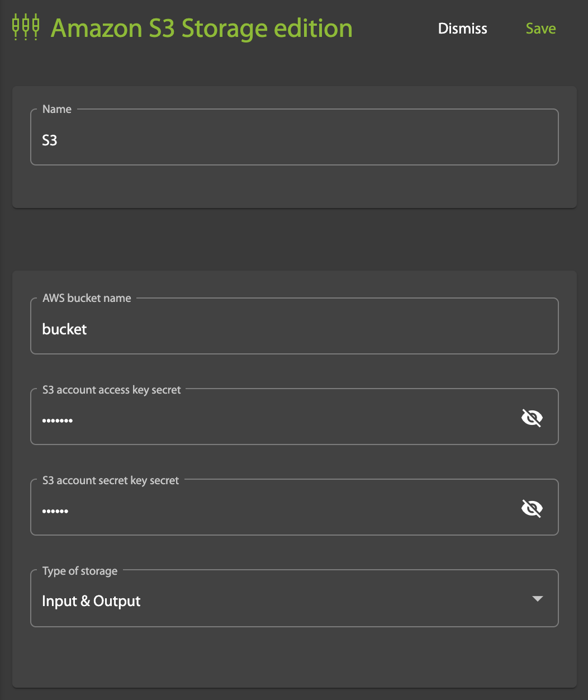The image size is (588, 700).
Task: Reveal the S3 account access key secret
Action: [532, 418]
